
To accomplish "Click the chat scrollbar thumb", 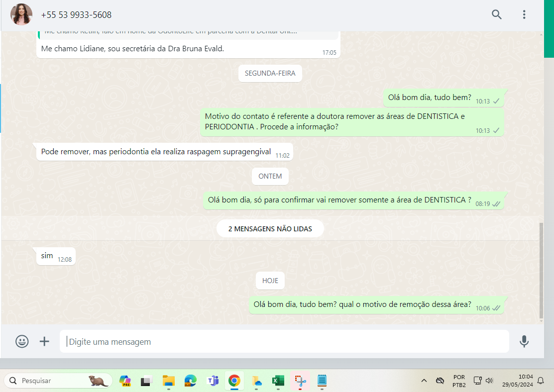I will 541,270.
